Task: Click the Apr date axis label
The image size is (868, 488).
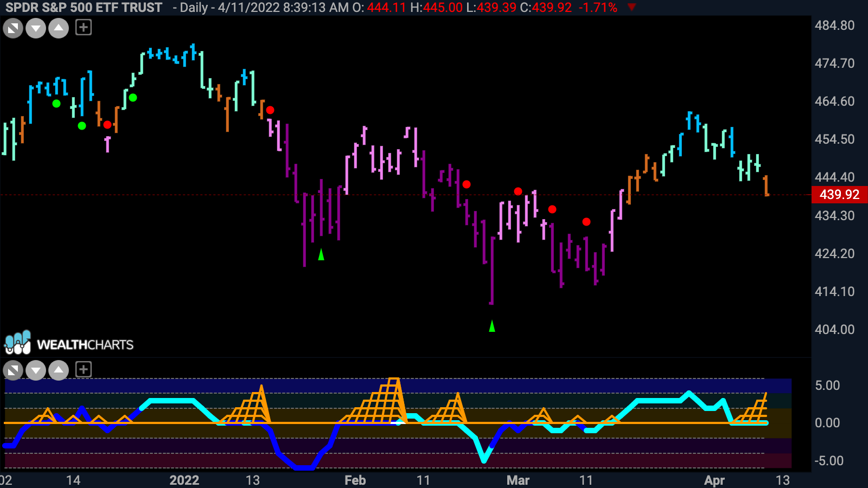Action: pos(714,480)
